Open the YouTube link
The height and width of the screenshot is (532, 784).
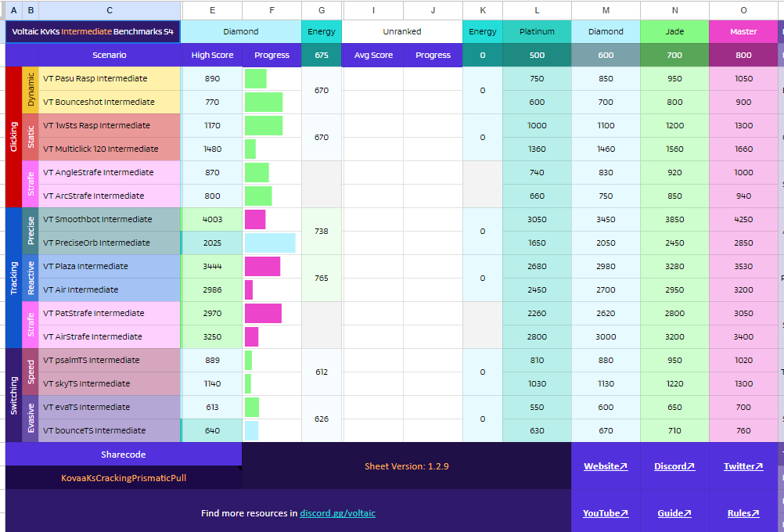[606, 513]
